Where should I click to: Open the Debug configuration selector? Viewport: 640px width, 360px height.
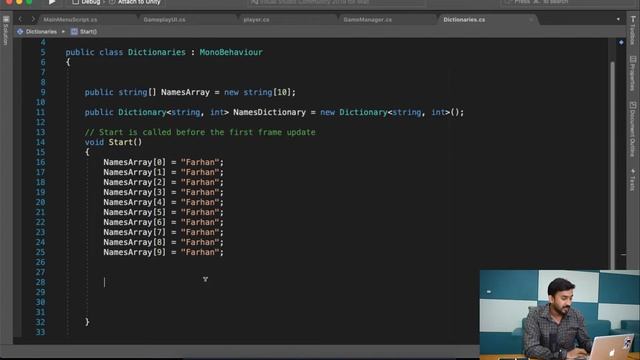click(x=86, y=2)
